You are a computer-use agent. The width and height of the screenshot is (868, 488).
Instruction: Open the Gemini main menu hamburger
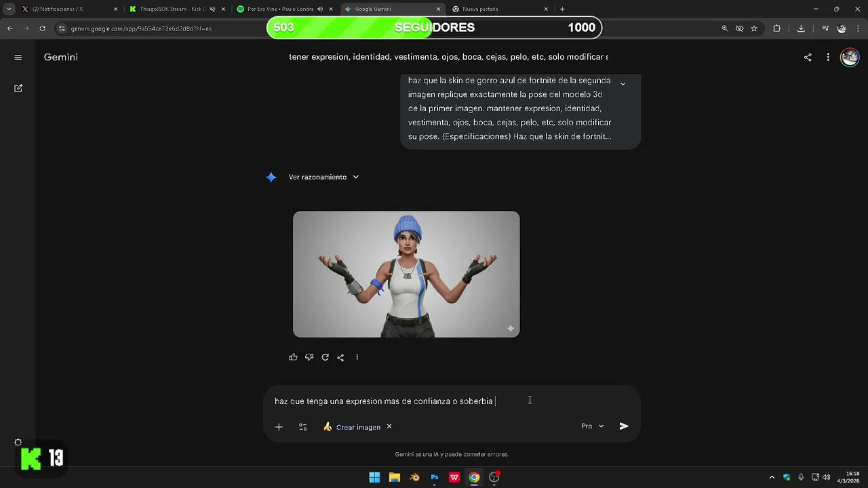tap(18, 57)
